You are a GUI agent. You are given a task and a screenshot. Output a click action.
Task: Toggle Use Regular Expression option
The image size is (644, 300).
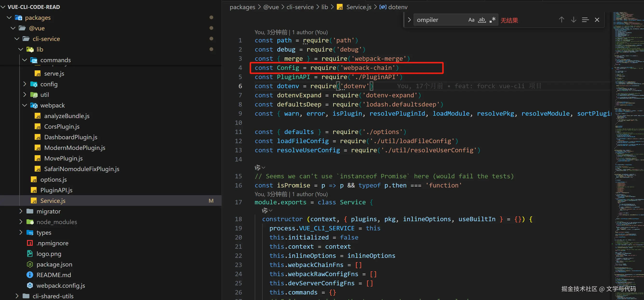[x=492, y=20]
